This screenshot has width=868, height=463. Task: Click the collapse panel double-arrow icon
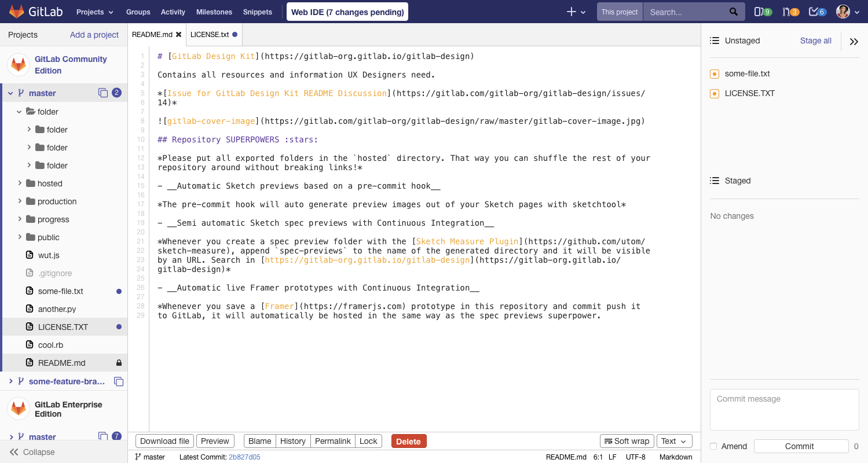click(854, 41)
